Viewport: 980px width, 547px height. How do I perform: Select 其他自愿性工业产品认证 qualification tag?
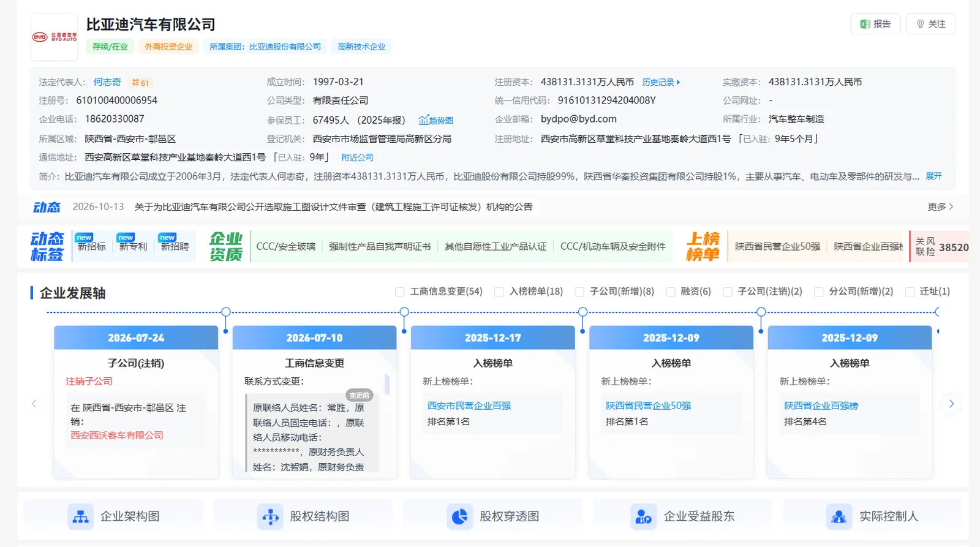(496, 246)
